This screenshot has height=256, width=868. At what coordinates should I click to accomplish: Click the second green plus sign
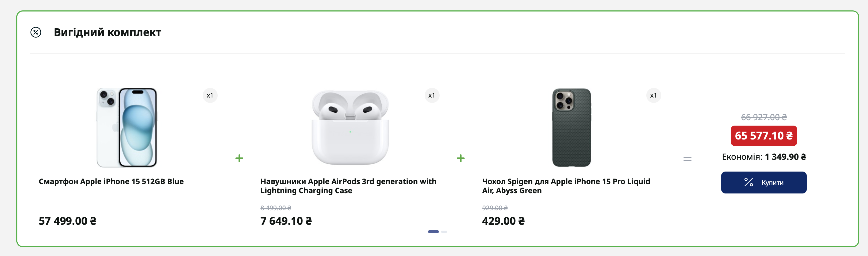pyautogui.click(x=461, y=158)
